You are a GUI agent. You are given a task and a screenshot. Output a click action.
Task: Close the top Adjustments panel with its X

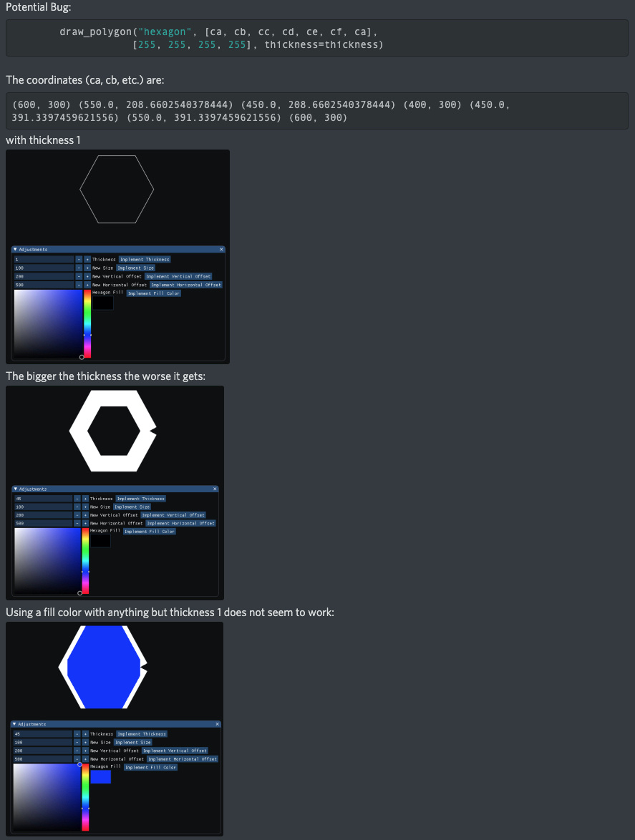(220, 249)
